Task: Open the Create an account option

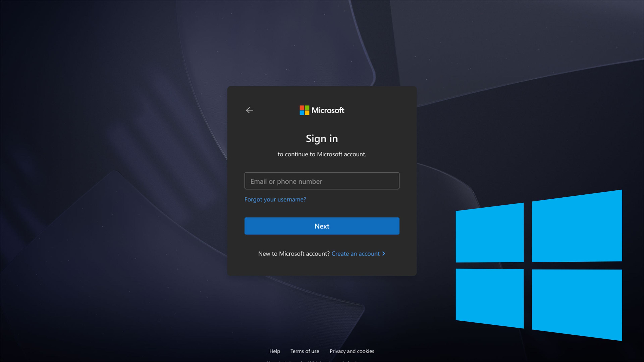Action: click(356, 254)
